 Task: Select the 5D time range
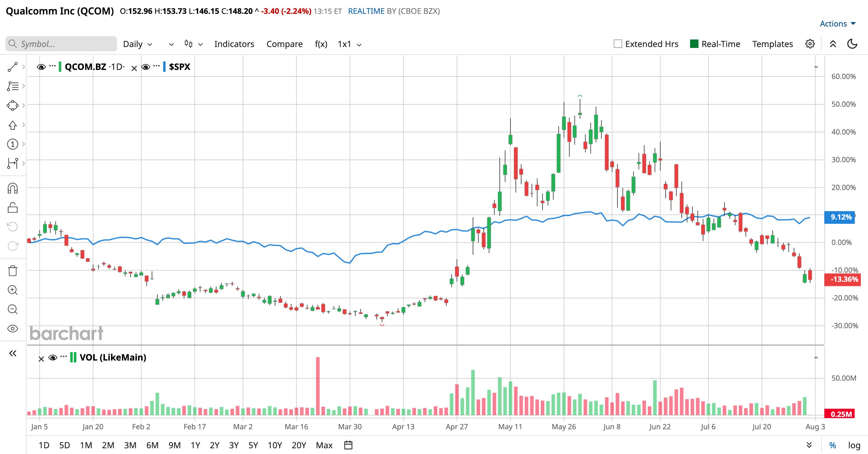coord(65,445)
